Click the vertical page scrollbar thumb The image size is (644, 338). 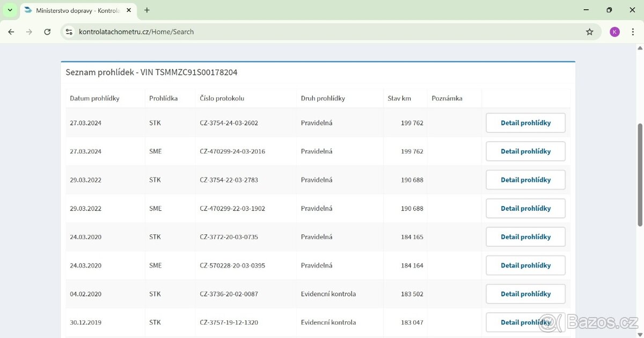[640, 174]
